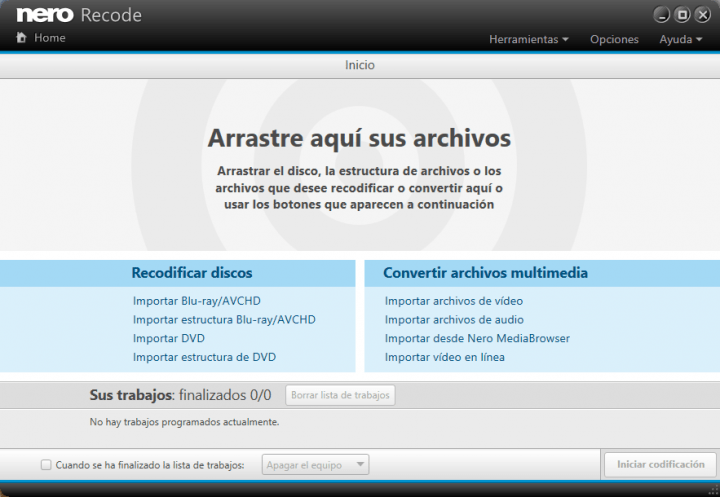Choose Importar estructura de DVD
Image resolution: width=720 pixels, height=497 pixels.
[204, 357]
